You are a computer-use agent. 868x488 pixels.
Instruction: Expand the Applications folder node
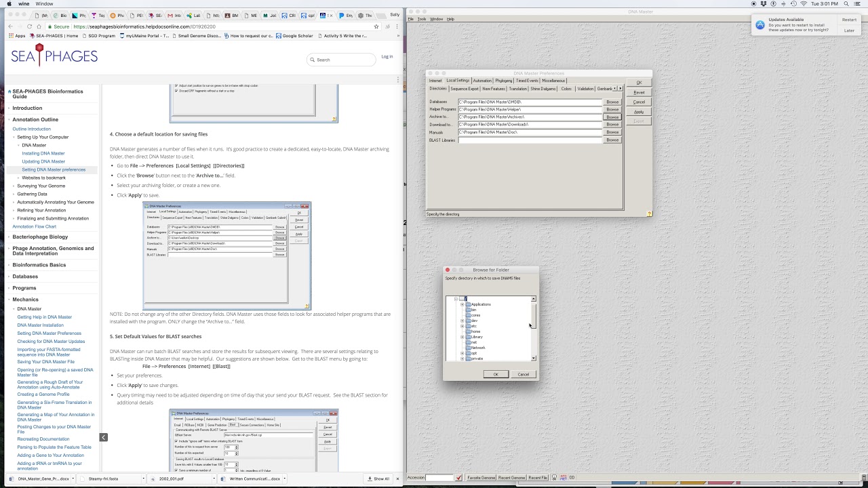tap(462, 304)
